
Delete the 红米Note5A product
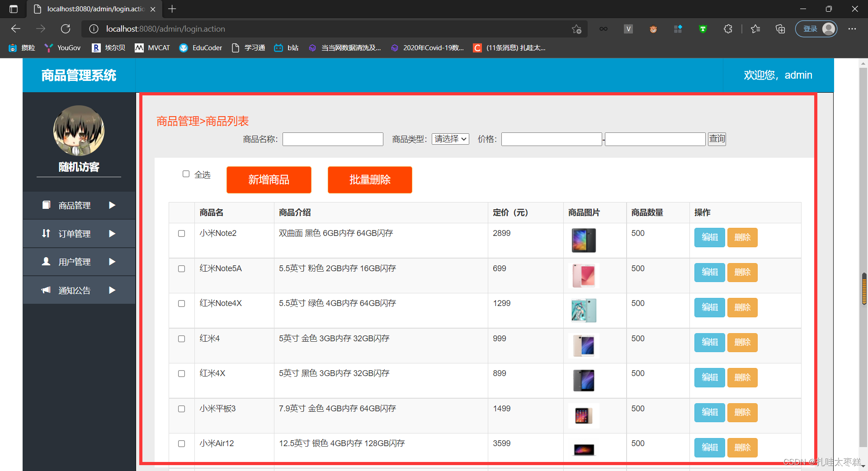click(x=742, y=273)
